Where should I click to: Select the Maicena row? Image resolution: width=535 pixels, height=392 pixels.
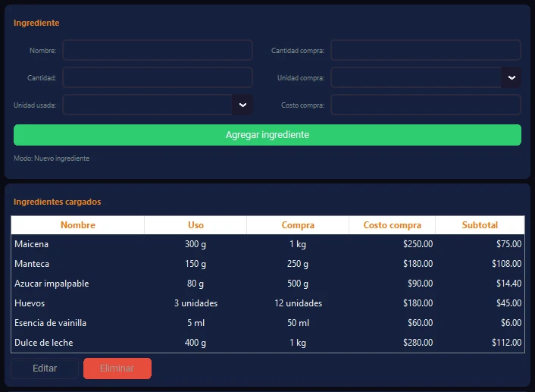tap(267, 244)
